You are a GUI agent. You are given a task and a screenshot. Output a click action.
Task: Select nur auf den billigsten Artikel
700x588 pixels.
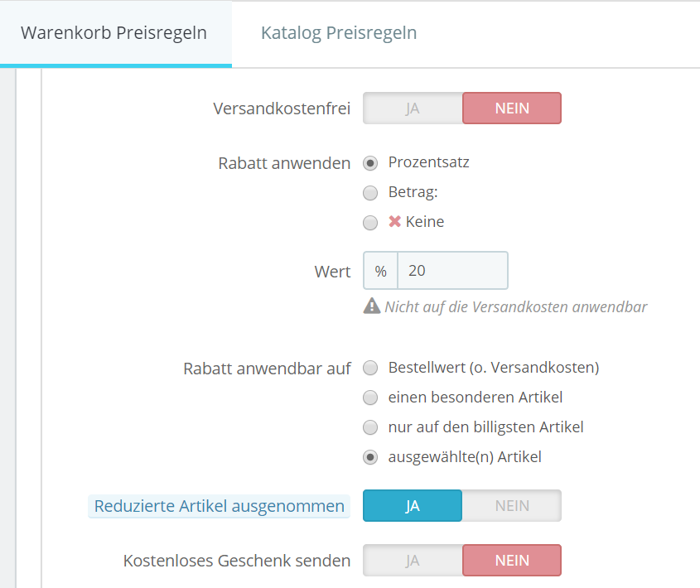click(x=371, y=427)
